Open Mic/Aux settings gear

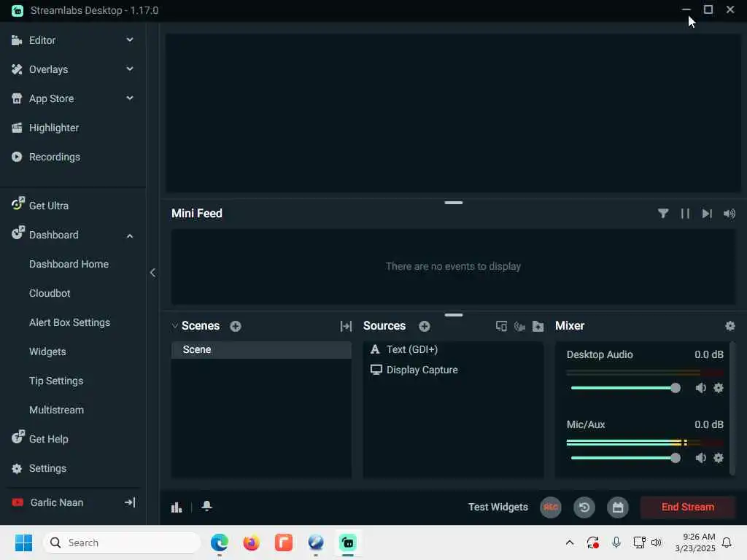pos(719,458)
